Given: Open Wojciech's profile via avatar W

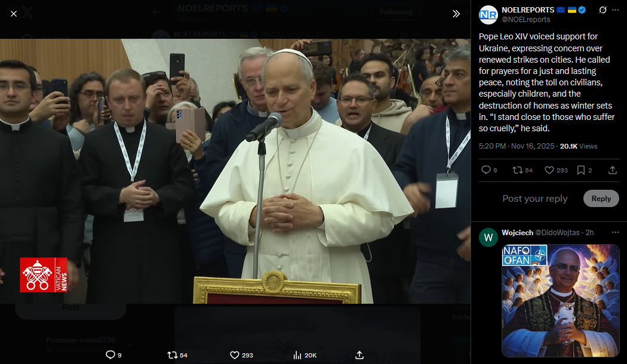Looking at the screenshot, I should click(488, 237).
